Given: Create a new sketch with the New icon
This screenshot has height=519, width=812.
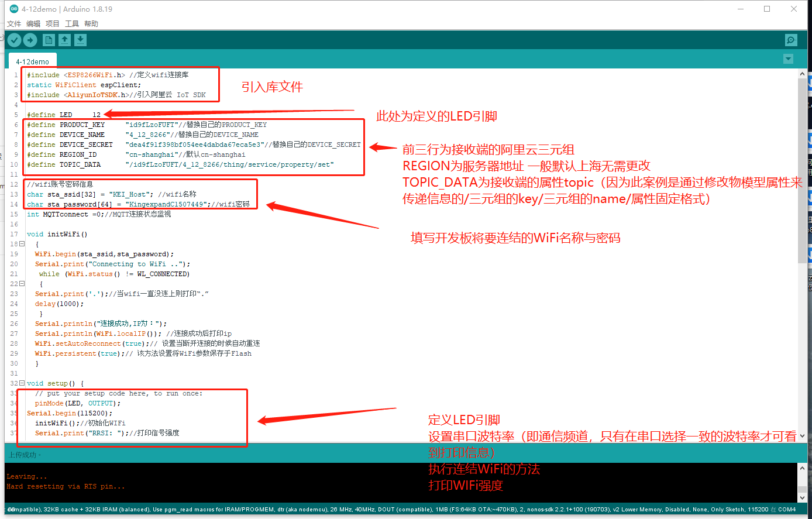Looking at the screenshot, I should 49,40.
